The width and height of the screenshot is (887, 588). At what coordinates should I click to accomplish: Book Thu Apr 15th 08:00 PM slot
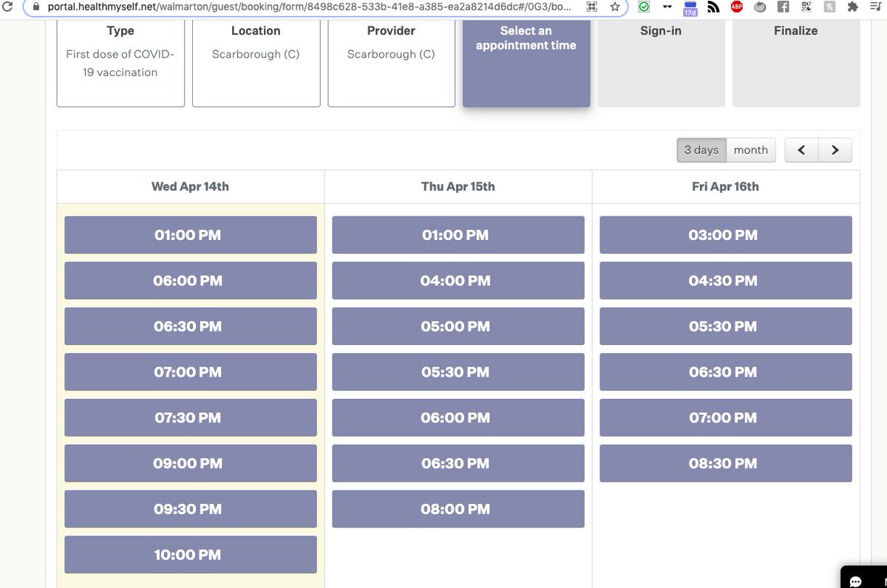pos(458,509)
